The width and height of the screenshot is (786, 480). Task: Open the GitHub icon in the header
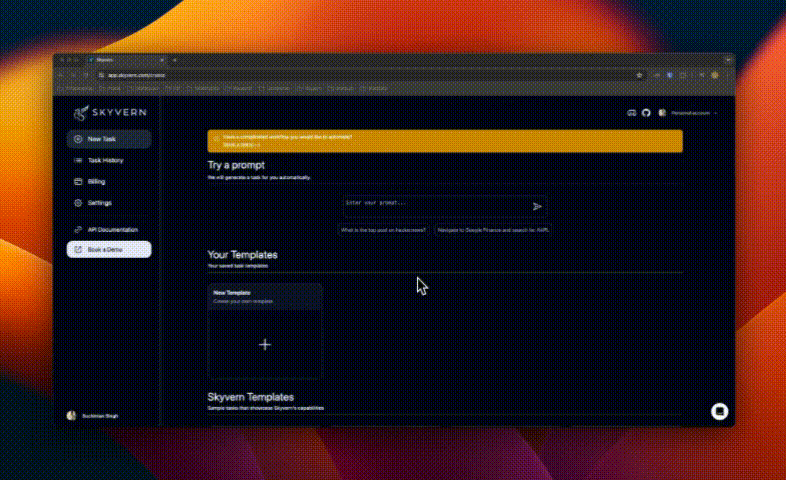(x=646, y=113)
